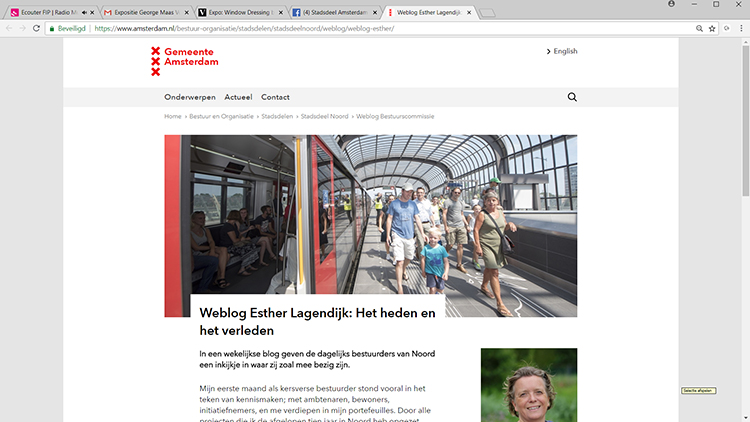
Task: Open Bestuur en Organisatie breadcrumb link
Action: coord(221,116)
